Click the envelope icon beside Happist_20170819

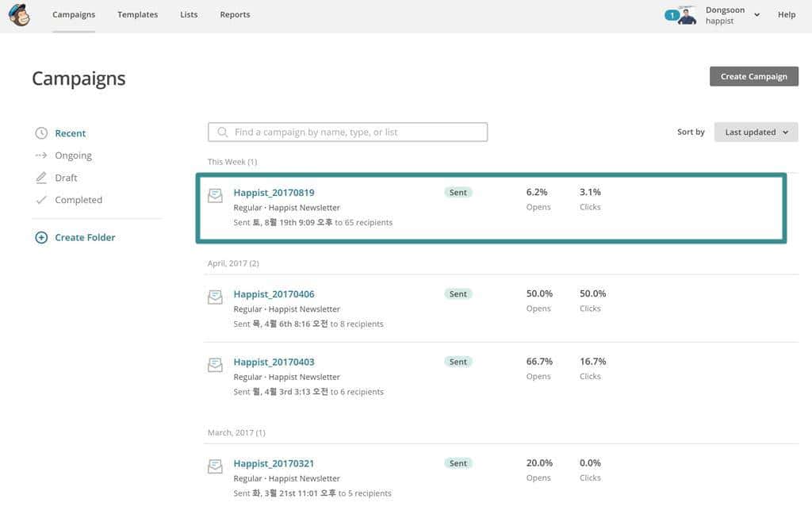(x=215, y=195)
